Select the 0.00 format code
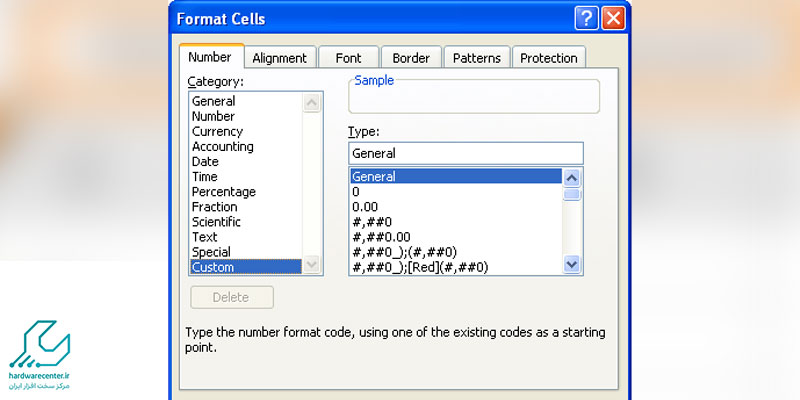 [x=456, y=207]
